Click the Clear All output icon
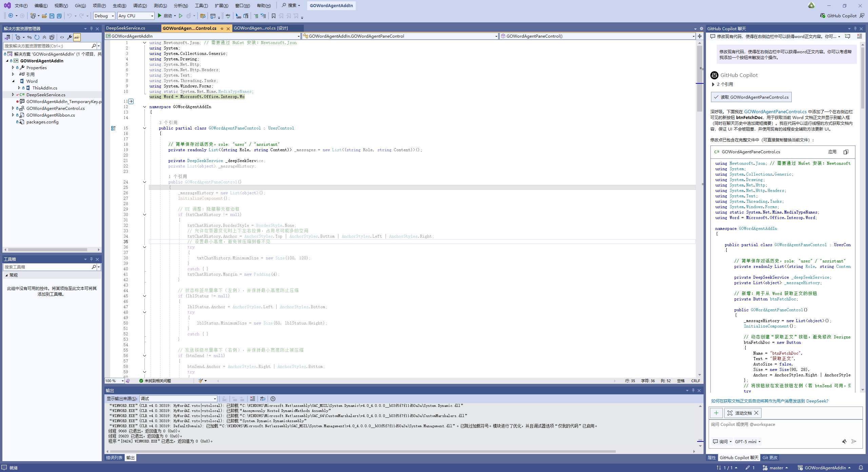 point(253,399)
